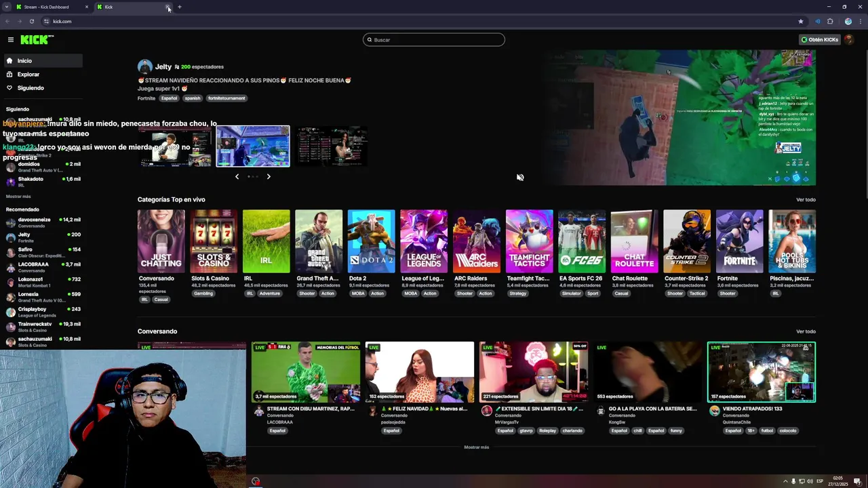Reload the page with refresh icon
This screenshot has width=868, height=488.
point(32,21)
